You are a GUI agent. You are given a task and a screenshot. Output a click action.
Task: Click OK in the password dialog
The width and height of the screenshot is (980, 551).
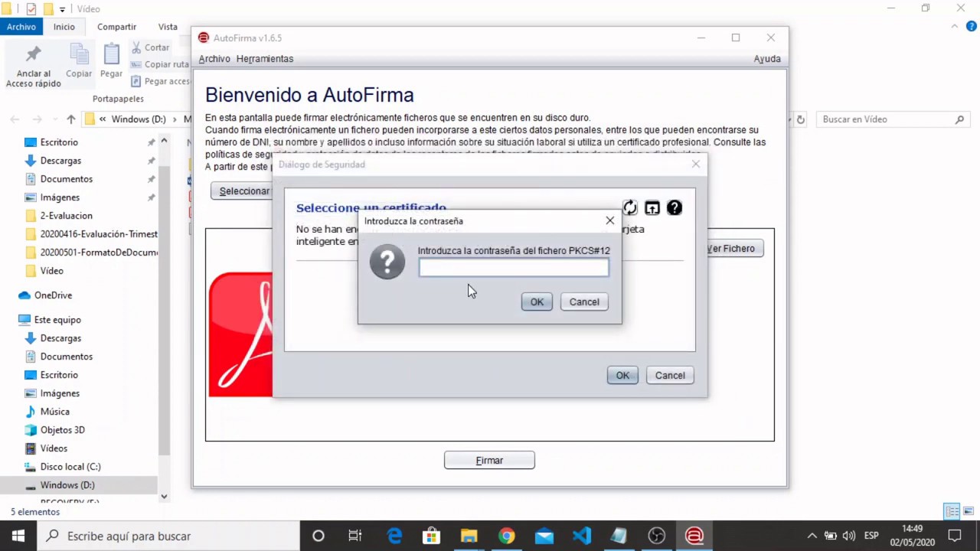tap(537, 302)
